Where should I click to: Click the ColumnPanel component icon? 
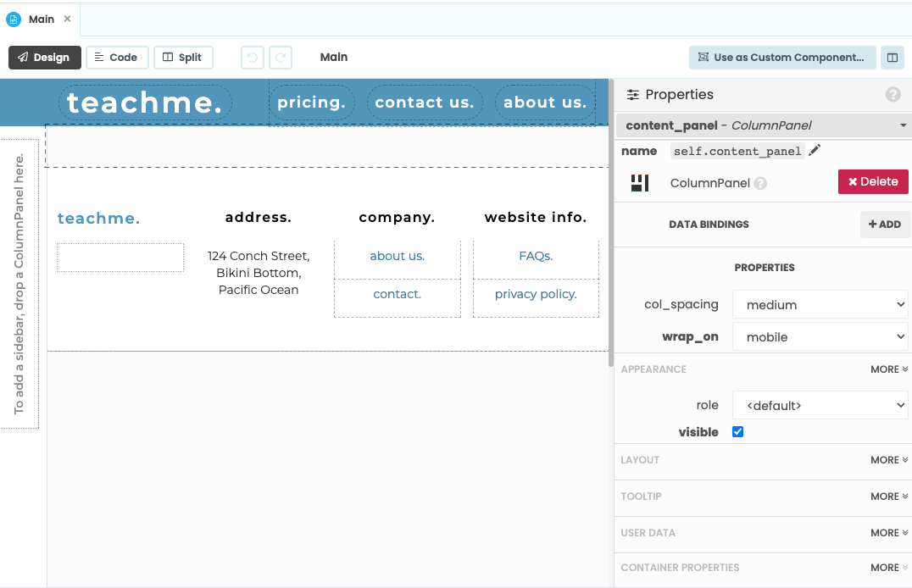(x=640, y=183)
